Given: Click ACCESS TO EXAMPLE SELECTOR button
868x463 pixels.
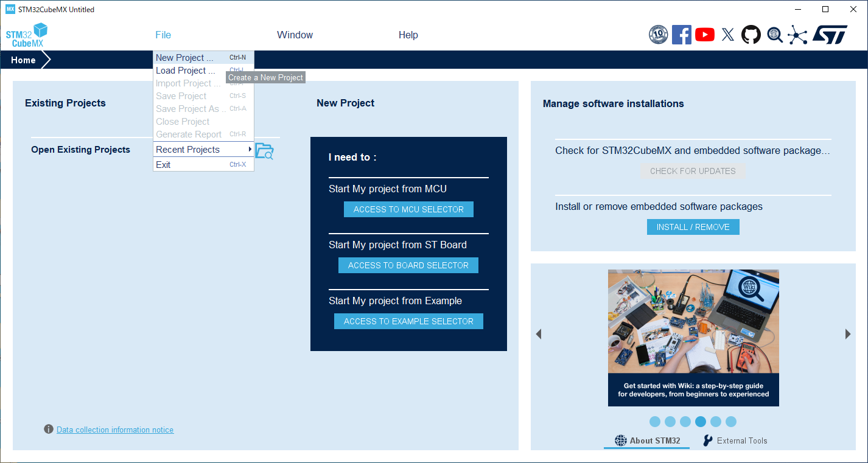Looking at the screenshot, I should [x=408, y=321].
